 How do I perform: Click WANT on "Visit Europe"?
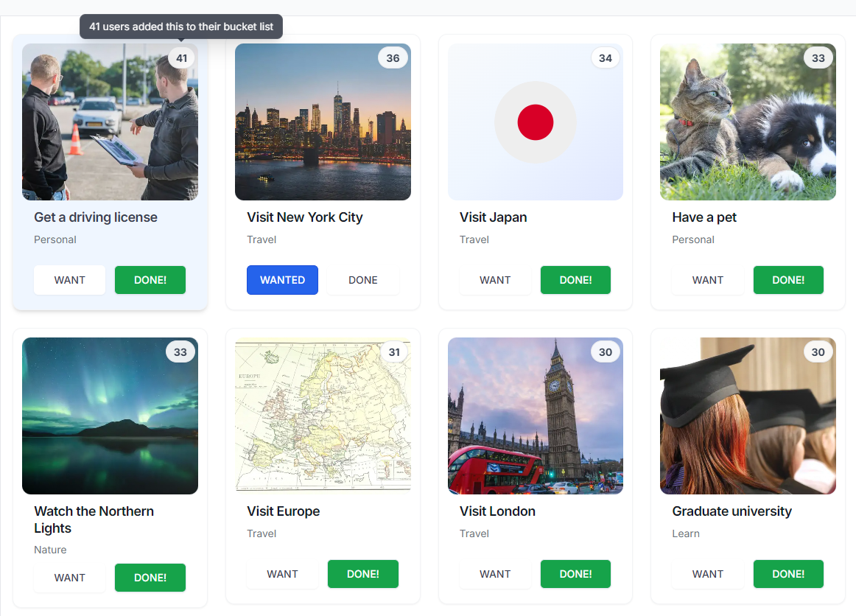pos(282,573)
